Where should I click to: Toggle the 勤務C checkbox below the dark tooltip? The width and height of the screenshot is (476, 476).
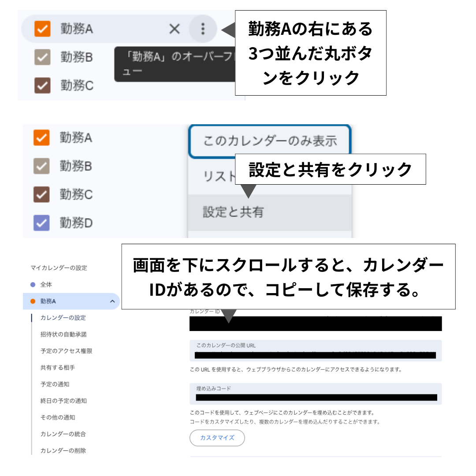(x=42, y=86)
